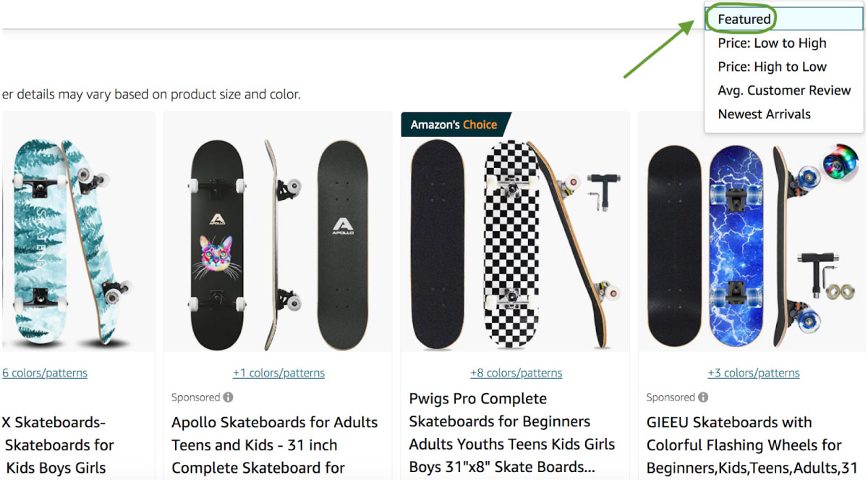This screenshot has width=868, height=480.
Task: Click the info icon beside Apollo Sponsored label
Action: click(x=228, y=397)
